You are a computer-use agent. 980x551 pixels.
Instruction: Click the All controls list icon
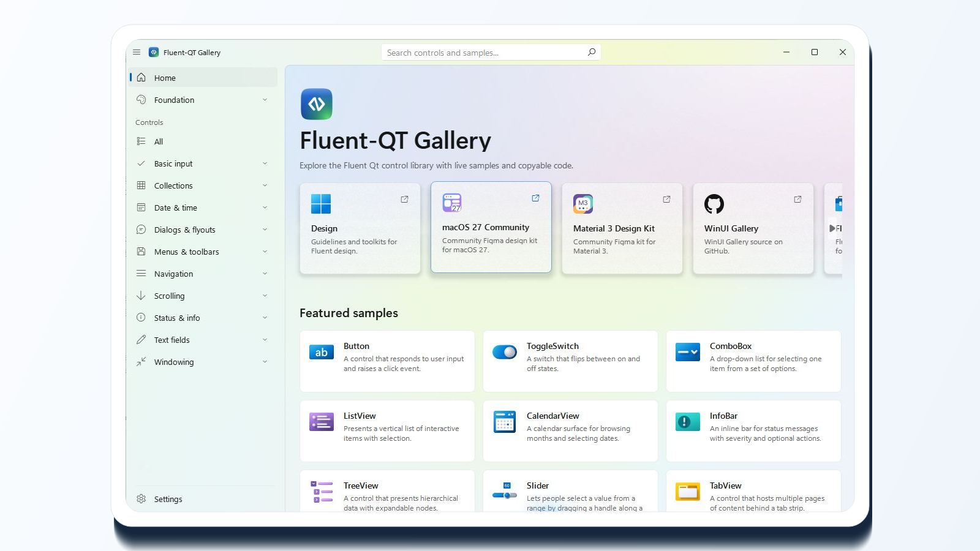point(141,141)
